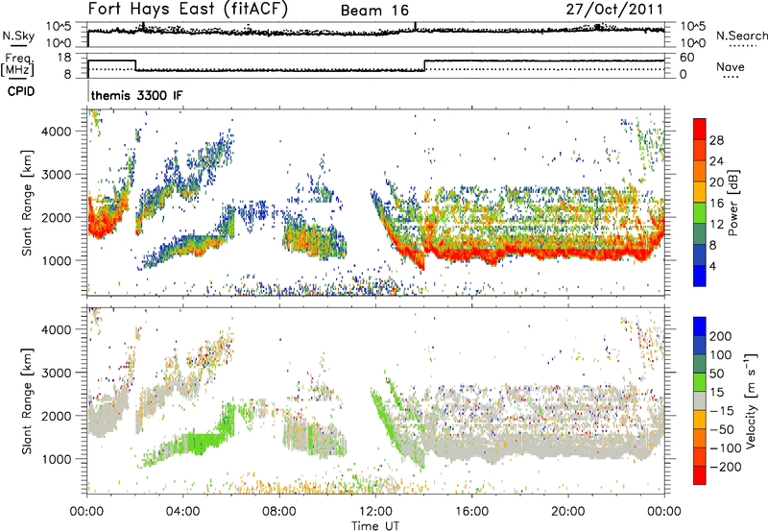Click the '18' tick on Freq axis

(x=64, y=58)
